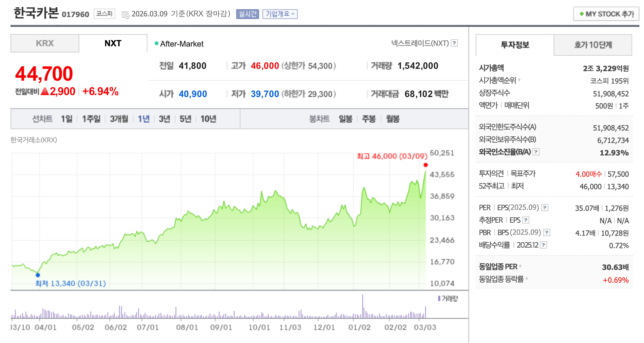Open the 동일업종 PER link
644x343 pixels.
(x=498, y=267)
